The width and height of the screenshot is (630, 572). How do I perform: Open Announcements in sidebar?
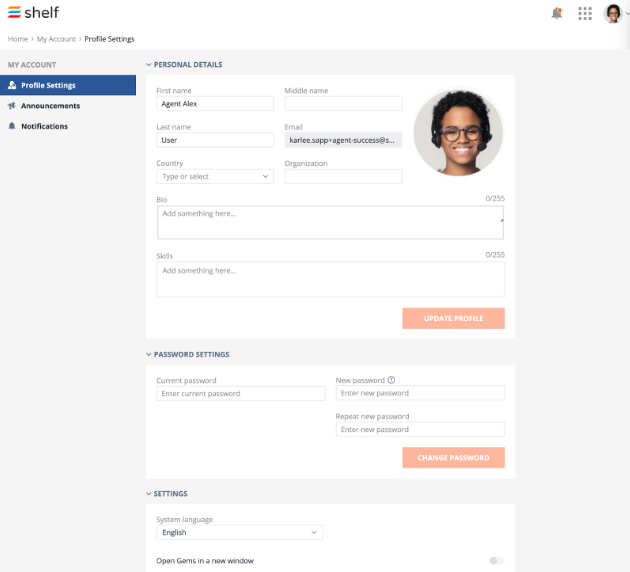pos(68,106)
